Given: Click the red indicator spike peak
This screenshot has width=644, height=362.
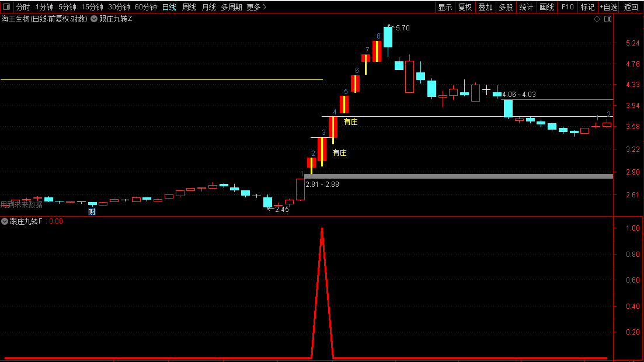Looking at the screenshot, I should [x=322, y=229].
